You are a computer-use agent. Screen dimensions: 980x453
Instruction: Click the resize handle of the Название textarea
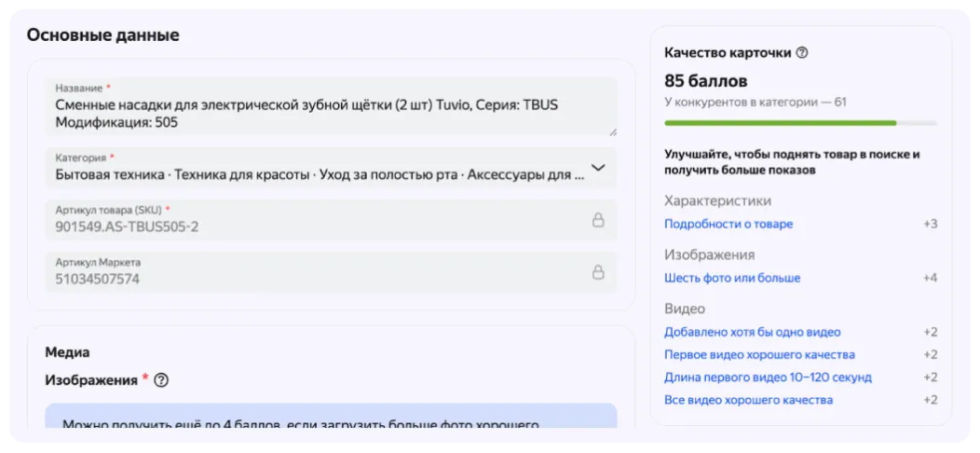[x=612, y=131]
